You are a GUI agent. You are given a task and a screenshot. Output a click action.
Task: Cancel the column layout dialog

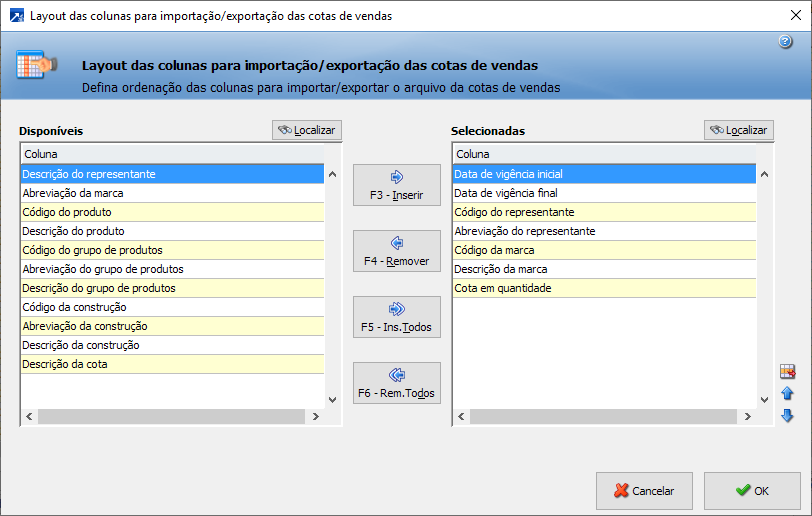(644, 491)
